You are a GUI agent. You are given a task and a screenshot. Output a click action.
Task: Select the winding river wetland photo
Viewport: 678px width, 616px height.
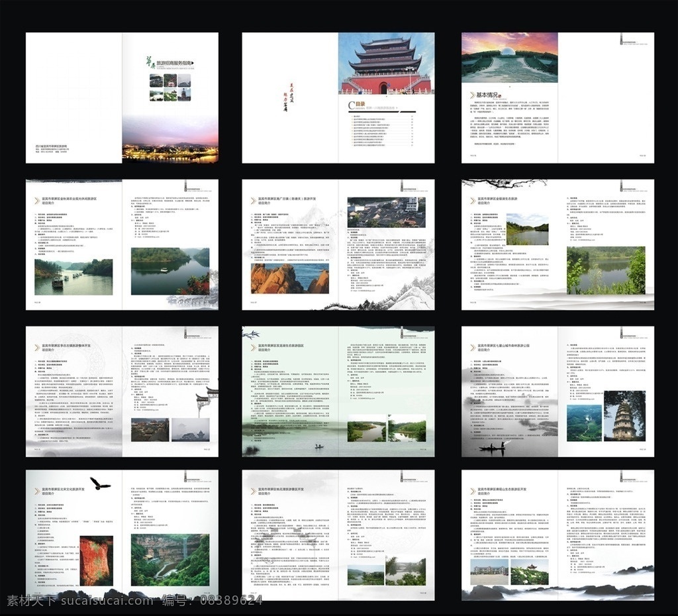[366, 428]
